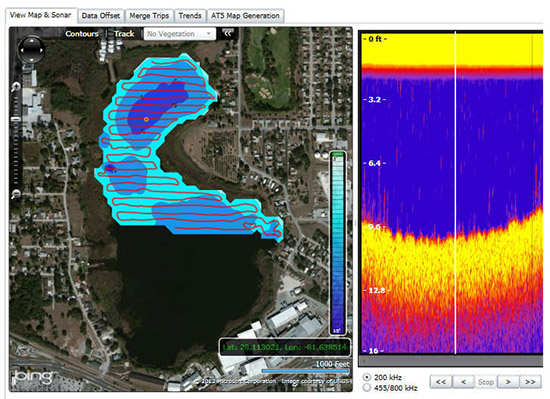Toggle the Track overlay on the map
The width and height of the screenshot is (550, 399).
[x=124, y=34]
